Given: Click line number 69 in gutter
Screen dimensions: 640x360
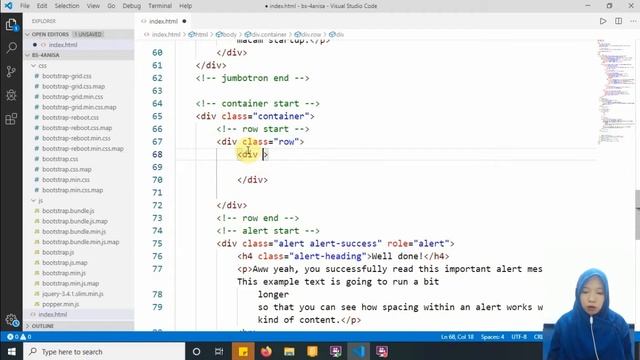Looking at the screenshot, I should (x=157, y=167).
